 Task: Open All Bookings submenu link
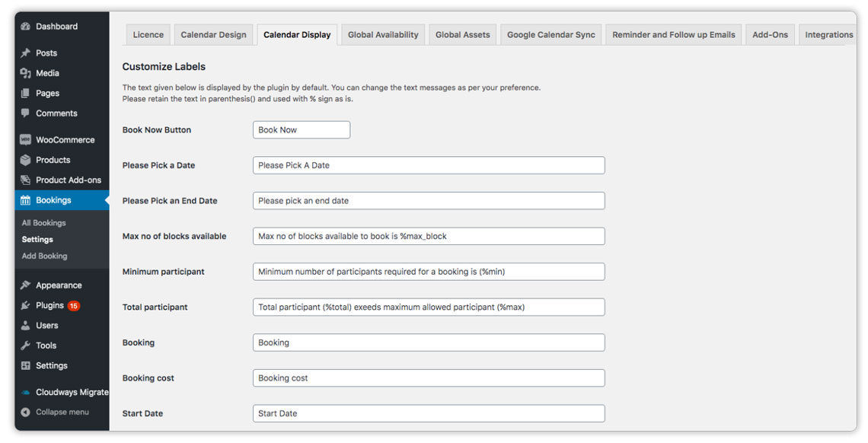click(x=43, y=223)
